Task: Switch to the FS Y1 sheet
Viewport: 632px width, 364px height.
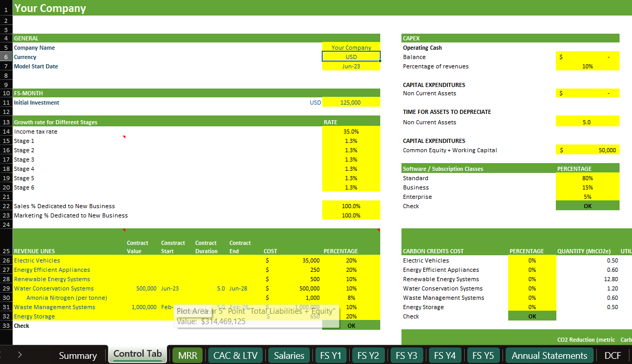Action: pyautogui.click(x=331, y=356)
